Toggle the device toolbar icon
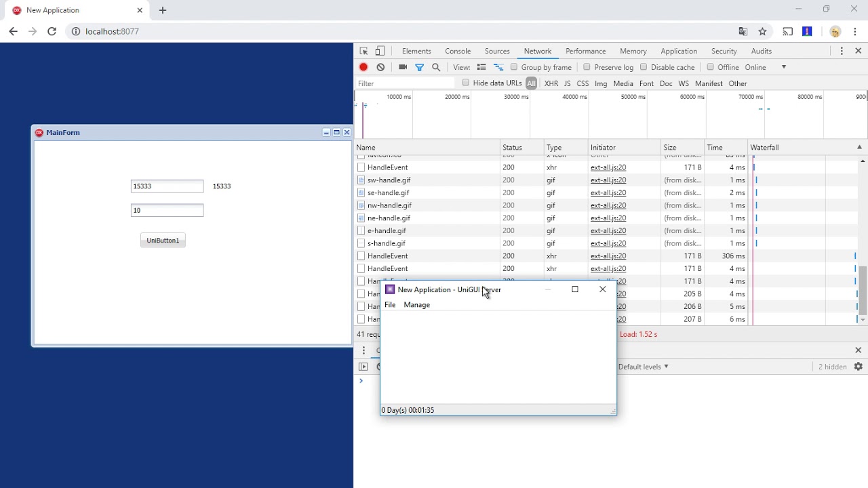868x488 pixels. click(x=380, y=51)
